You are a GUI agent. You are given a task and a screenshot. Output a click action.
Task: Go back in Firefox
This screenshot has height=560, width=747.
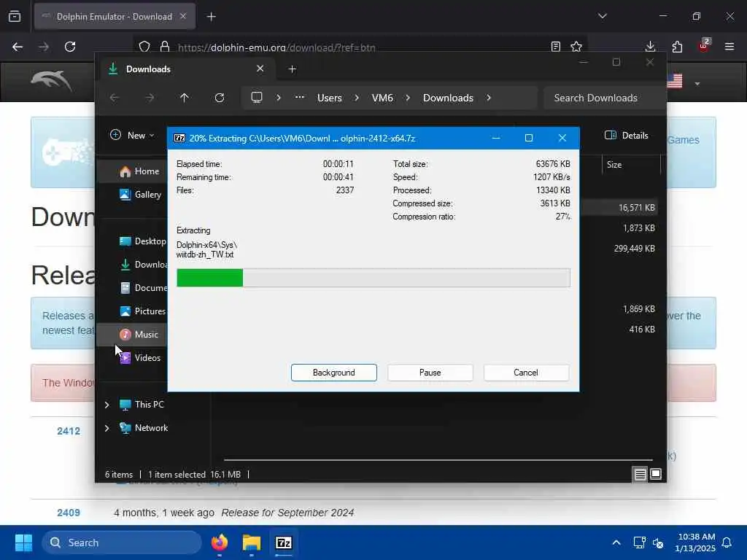[x=18, y=47]
